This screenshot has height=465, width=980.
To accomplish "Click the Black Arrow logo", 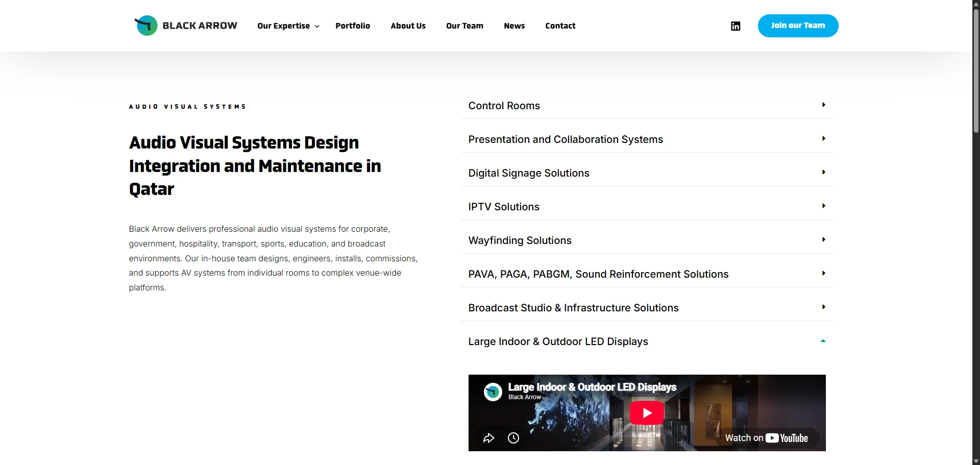I will [186, 26].
